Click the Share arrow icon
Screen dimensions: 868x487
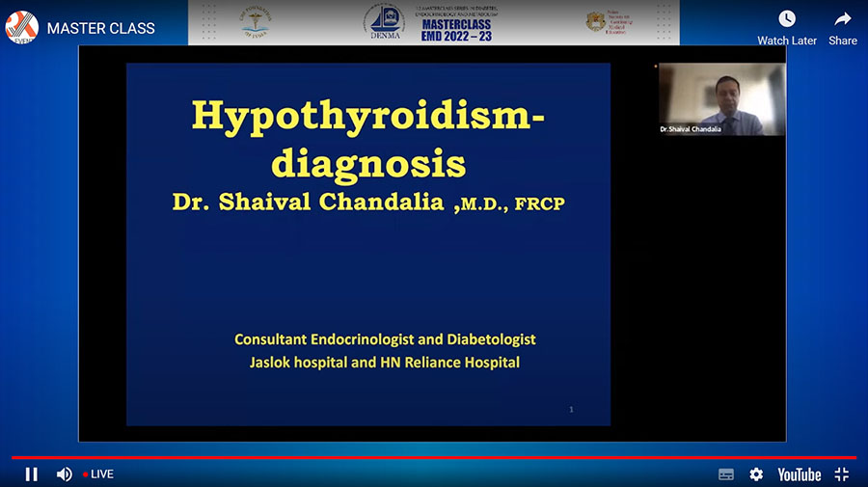(x=843, y=19)
